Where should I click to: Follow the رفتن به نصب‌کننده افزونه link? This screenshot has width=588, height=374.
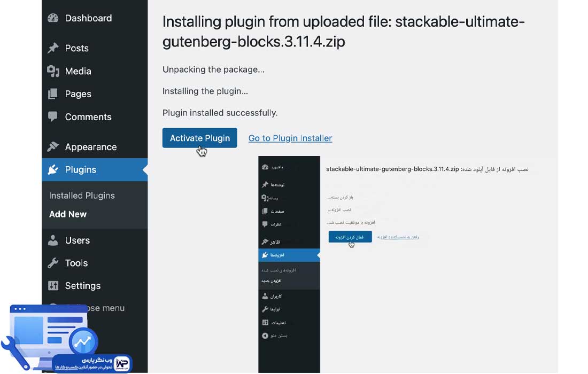pos(398,237)
